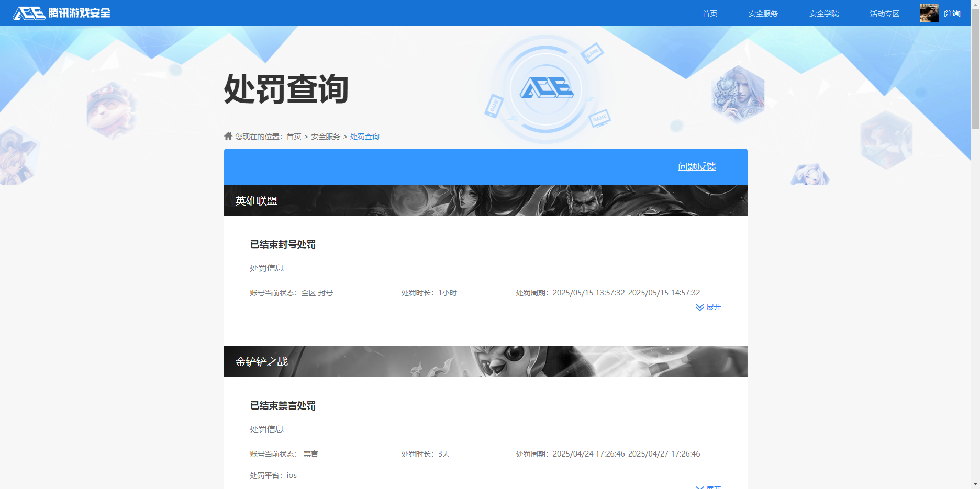980x489 pixels.
Task: Select 处罚查询 in the breadcrumb
Action: pos(364,137)
